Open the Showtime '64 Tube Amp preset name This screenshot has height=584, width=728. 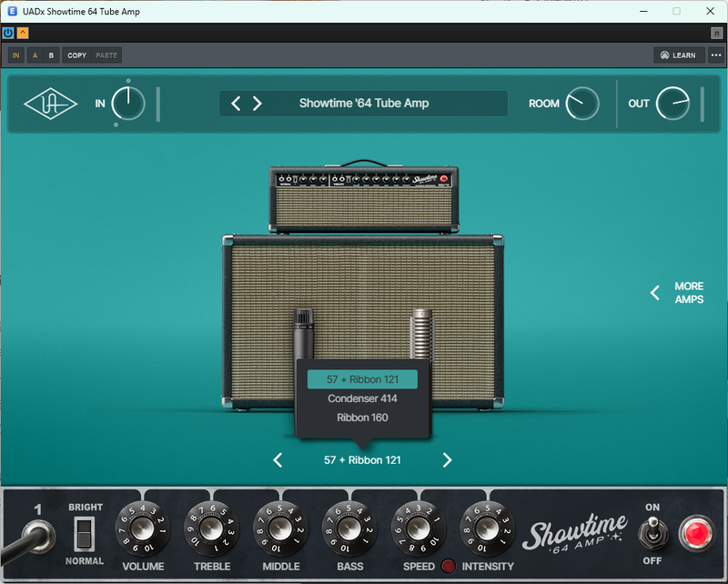click(x=364, y=103)
